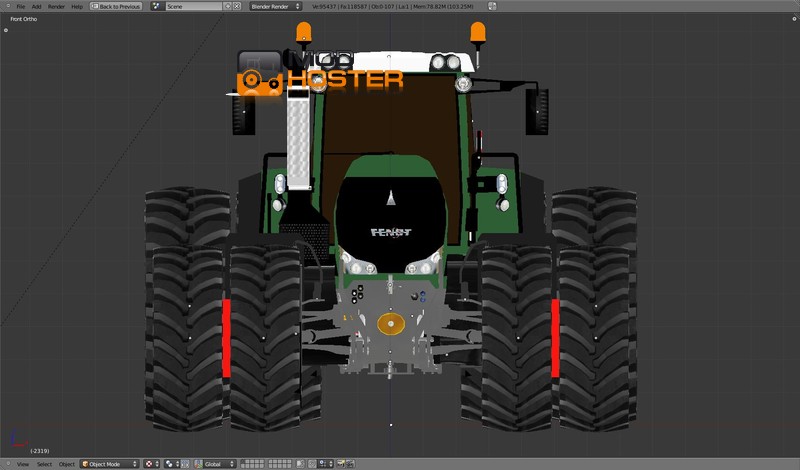800x470 pixels.
Task: Delete the current scene with X button
Action: (237, 6)
